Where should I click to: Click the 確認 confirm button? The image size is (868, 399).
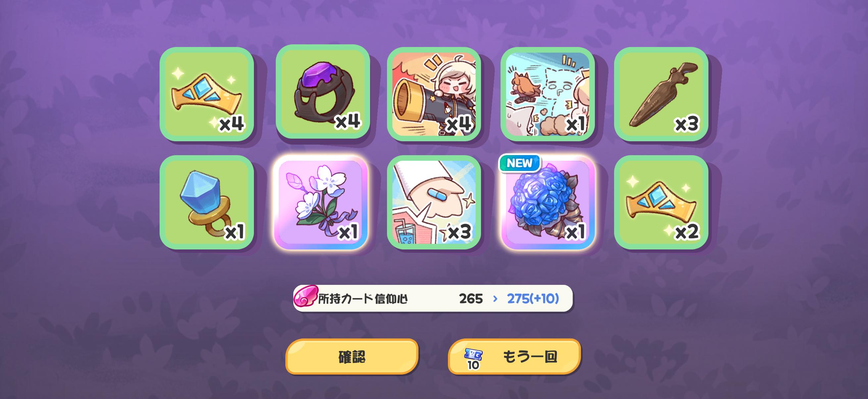352,357
